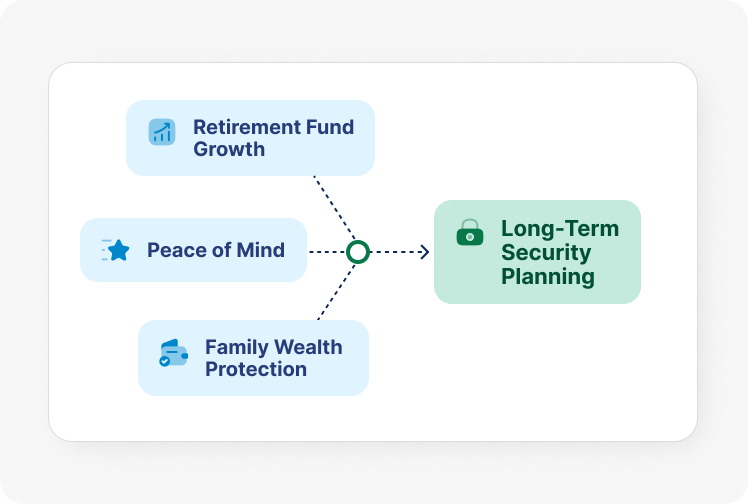Click the word 'Long-Term'

(560, 229)
